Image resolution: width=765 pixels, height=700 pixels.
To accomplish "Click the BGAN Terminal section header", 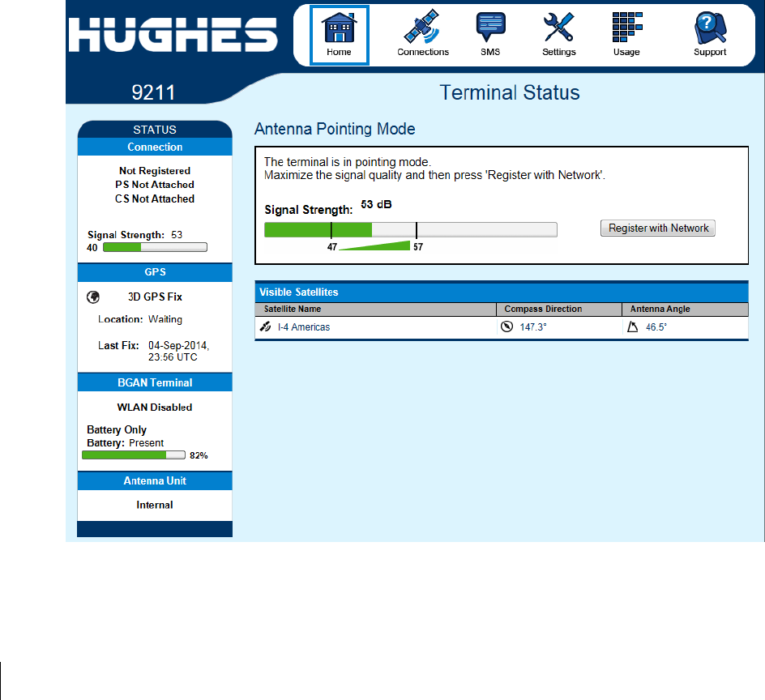I will point(155,382).
